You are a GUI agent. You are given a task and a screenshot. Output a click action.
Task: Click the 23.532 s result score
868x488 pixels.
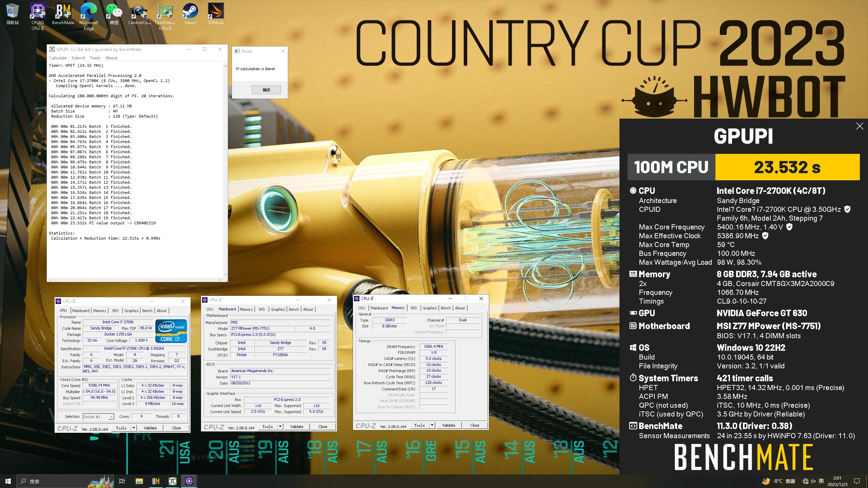tap(787, 167)
